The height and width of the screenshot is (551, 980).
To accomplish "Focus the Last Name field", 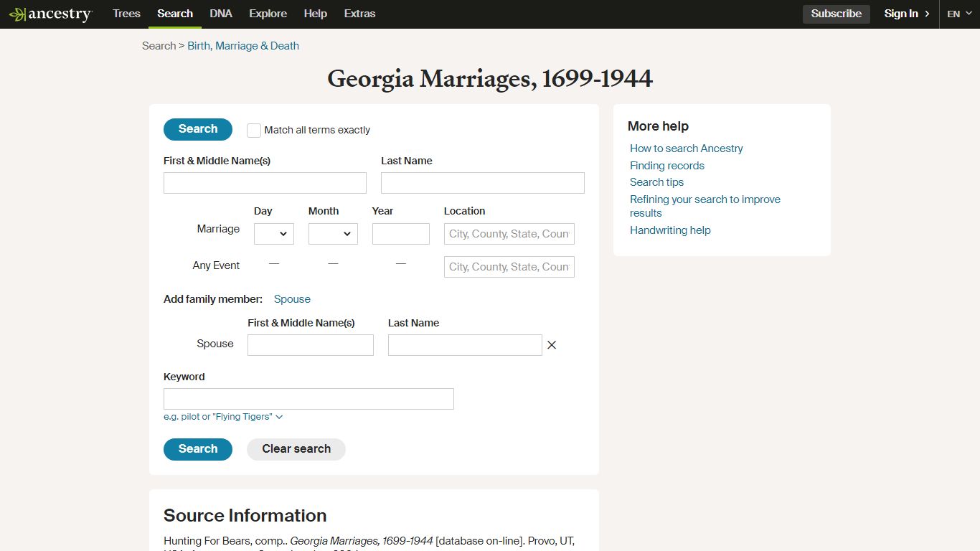I will coord(483,183).
